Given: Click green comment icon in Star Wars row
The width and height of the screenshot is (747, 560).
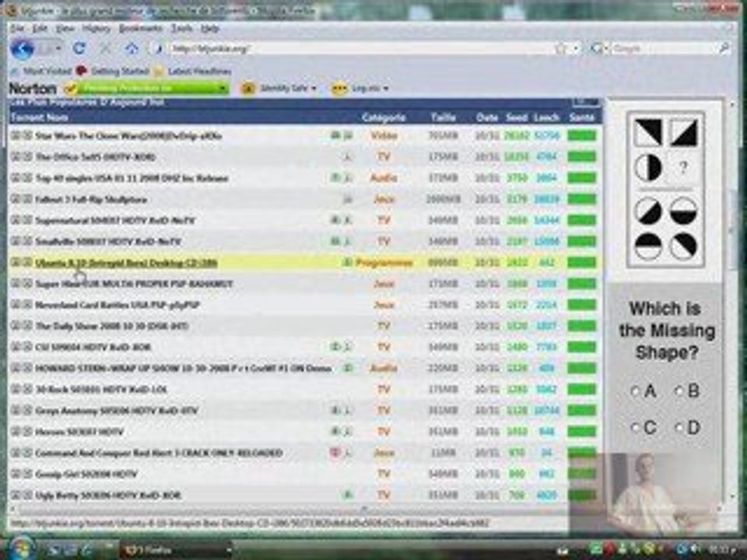Looking at the screenshot, I should click(x=335, y=135).
